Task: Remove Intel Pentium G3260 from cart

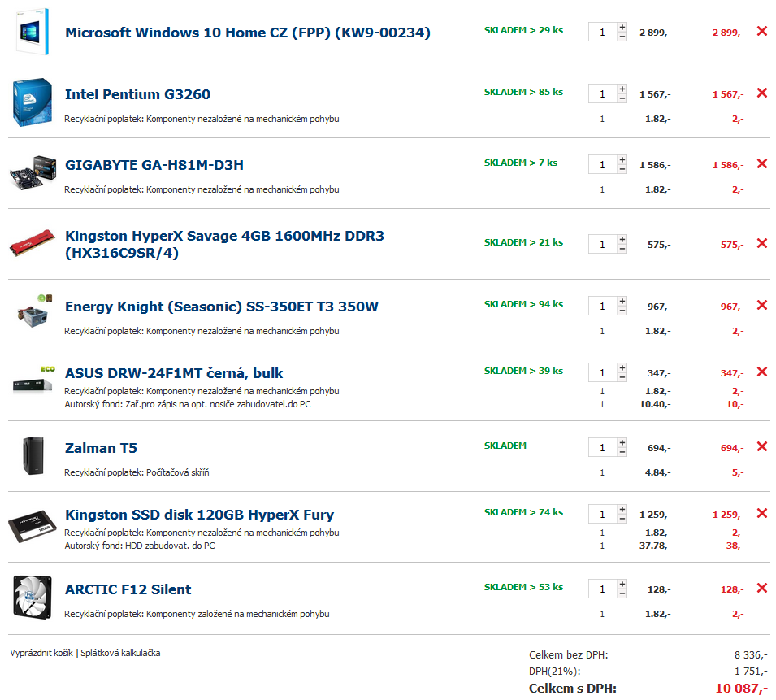Action: [761, 93]
